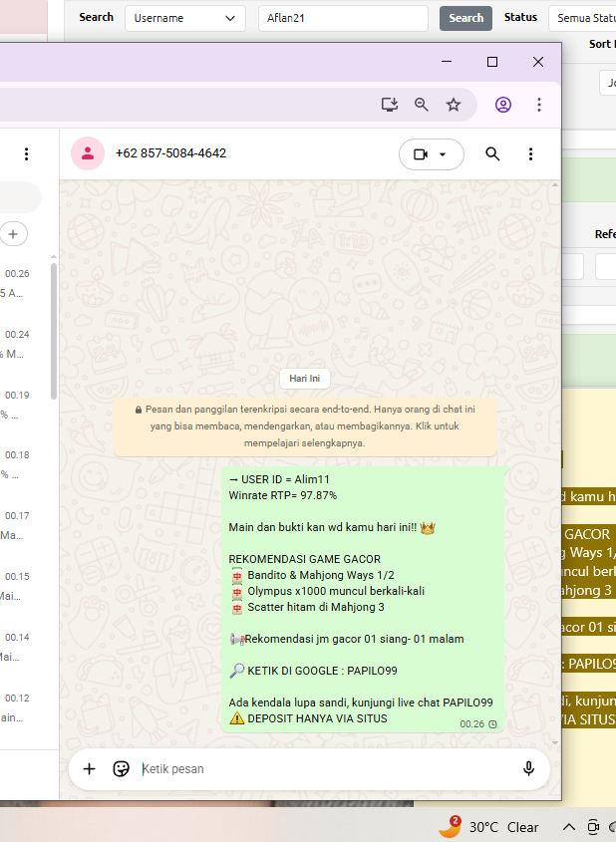Open the weather widget showing 30°C Clear
The height and width of the screenshot is (842, 616).
[x=488, y=827]
